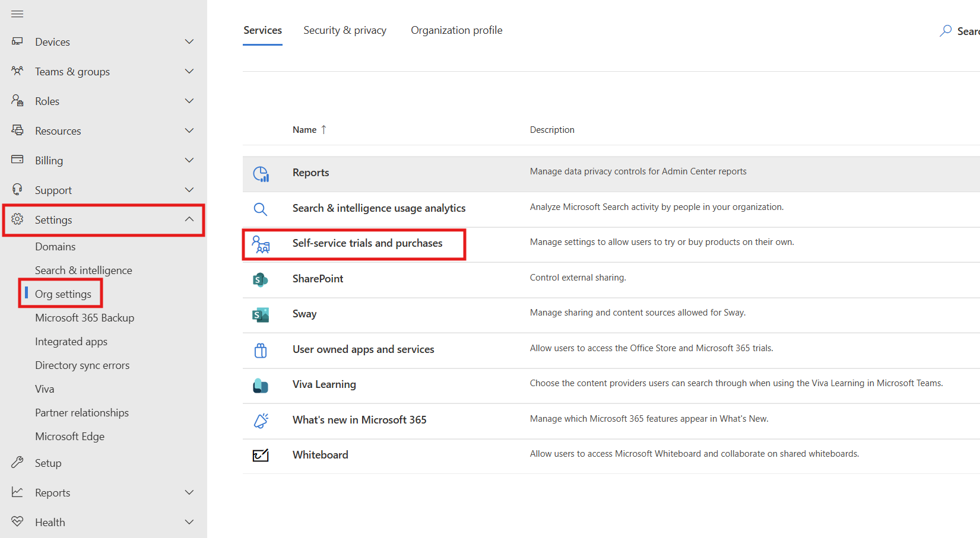This screenshot has width=980, height=538.
Task: Open Self-service trials and purchases
Action: click(x=367, y=243)
